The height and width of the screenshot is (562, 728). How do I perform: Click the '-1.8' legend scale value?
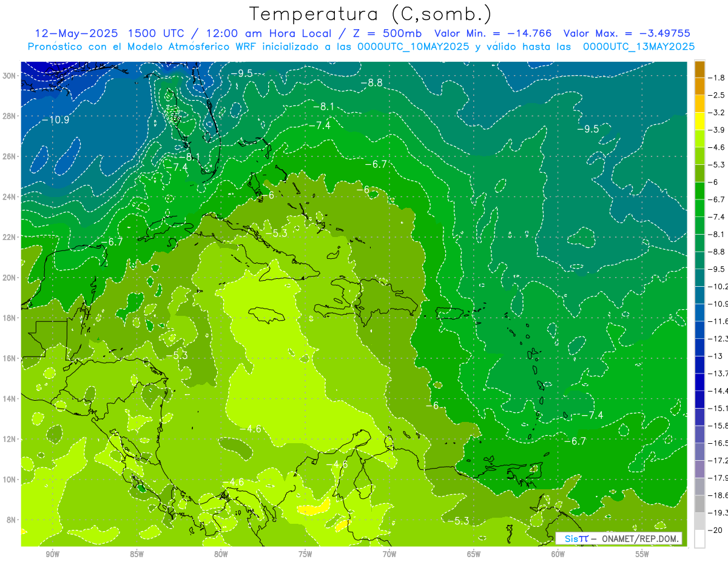point(716,78)
